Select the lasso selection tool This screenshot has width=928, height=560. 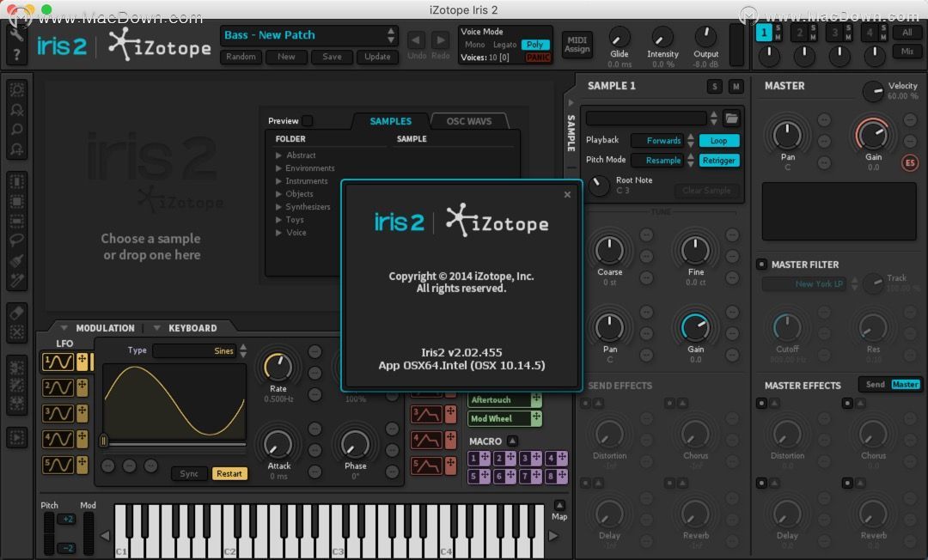(x=16, y=240)
